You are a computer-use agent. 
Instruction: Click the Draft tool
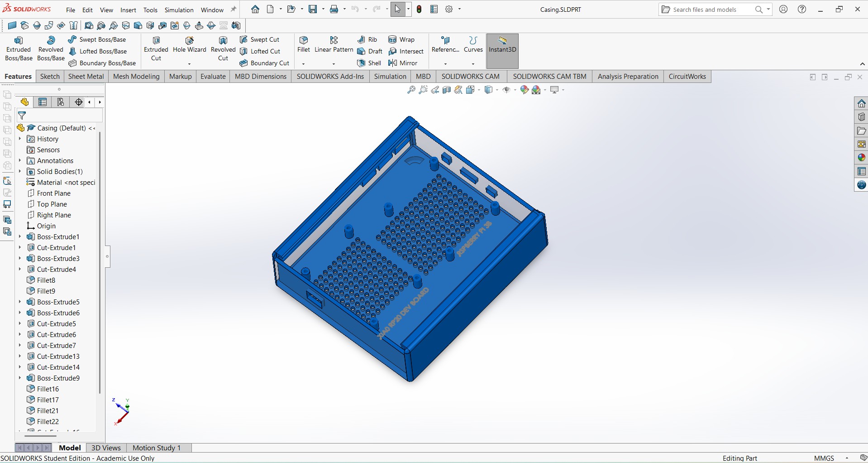tap(370, 52)
